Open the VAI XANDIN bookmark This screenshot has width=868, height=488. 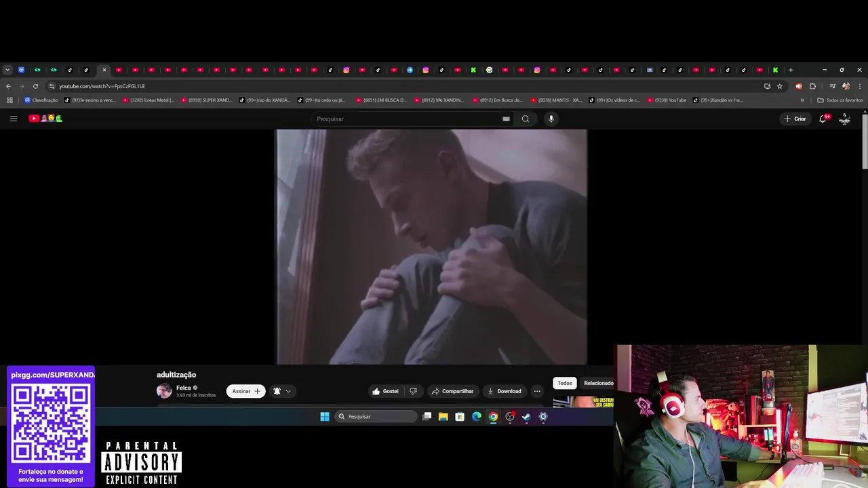pyautogui.click(x=439, y=100)
